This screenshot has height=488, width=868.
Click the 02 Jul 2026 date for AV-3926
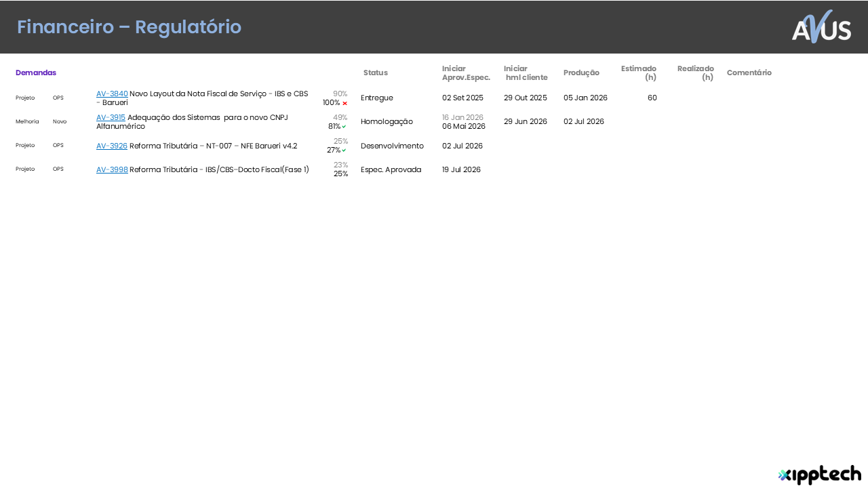pyautogui.click(x=462, y=146)
